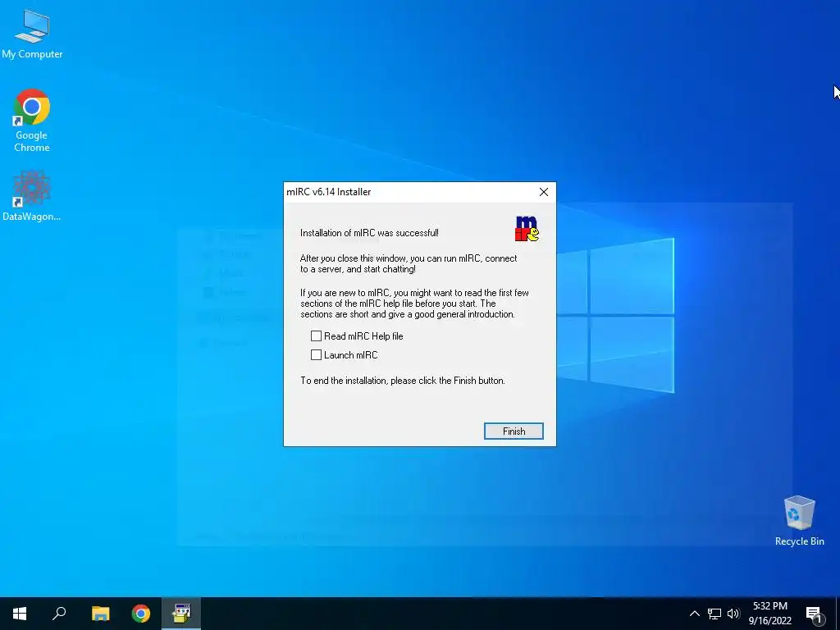Select the DataWagon desktop shortcut
840x630 pixels.
32,195
